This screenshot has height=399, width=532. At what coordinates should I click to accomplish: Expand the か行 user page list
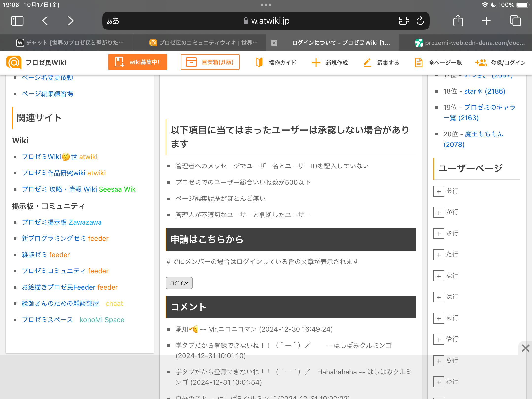coord(439,212)
